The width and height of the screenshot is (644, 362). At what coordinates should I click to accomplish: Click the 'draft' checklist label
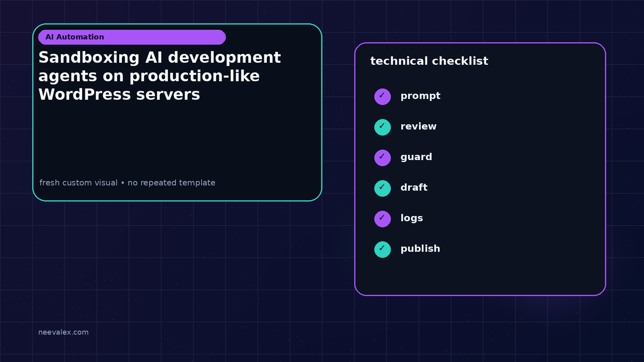coord(414,187)
